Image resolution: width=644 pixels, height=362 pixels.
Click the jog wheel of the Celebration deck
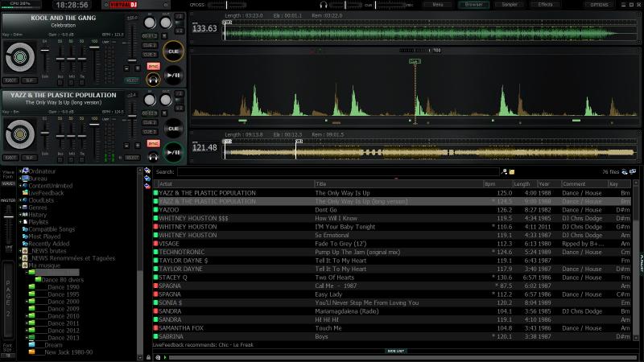(19, 57)
